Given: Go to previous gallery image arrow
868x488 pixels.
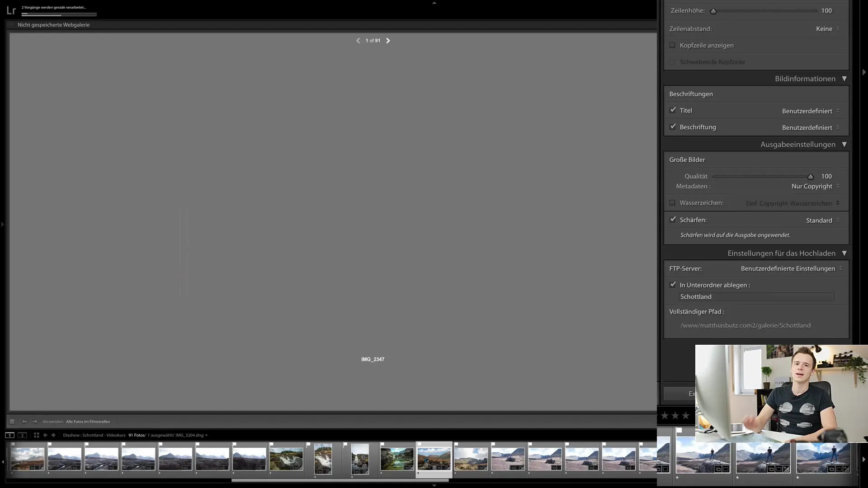Looking at the screenshot, I should click(358, 41).
